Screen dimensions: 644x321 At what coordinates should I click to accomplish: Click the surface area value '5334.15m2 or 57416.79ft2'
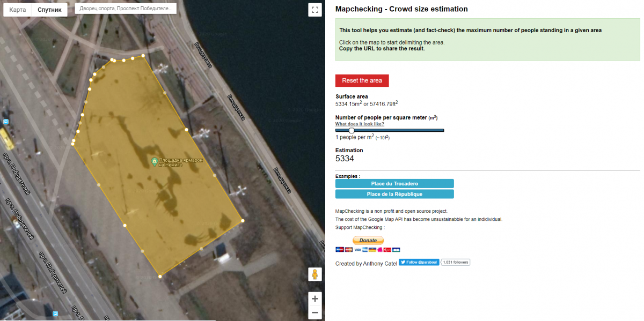click(367, 104)
